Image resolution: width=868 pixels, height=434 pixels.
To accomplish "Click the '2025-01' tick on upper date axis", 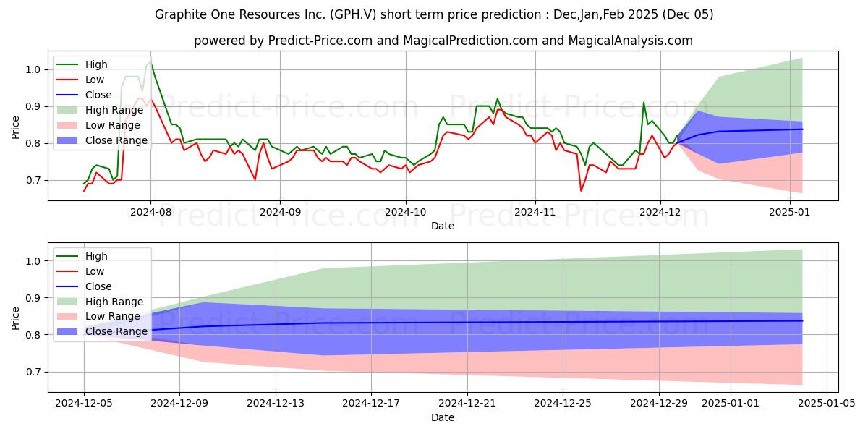I will pyautogui.click(x=789, y=213).
